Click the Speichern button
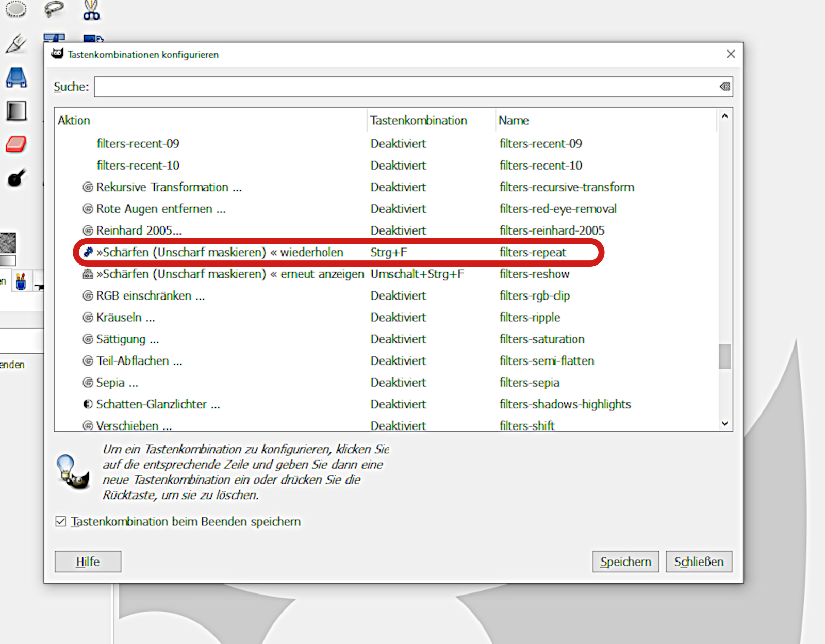825x644 pixels. click(625, 562)
